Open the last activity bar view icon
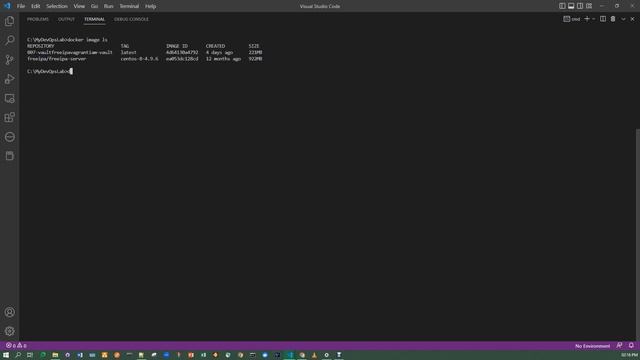This screenshot has width=640, height=360. click(x=9, y=156)
